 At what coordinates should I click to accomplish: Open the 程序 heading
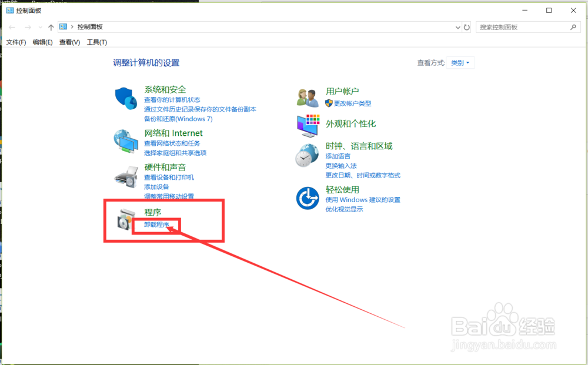(x=153, y=212)
